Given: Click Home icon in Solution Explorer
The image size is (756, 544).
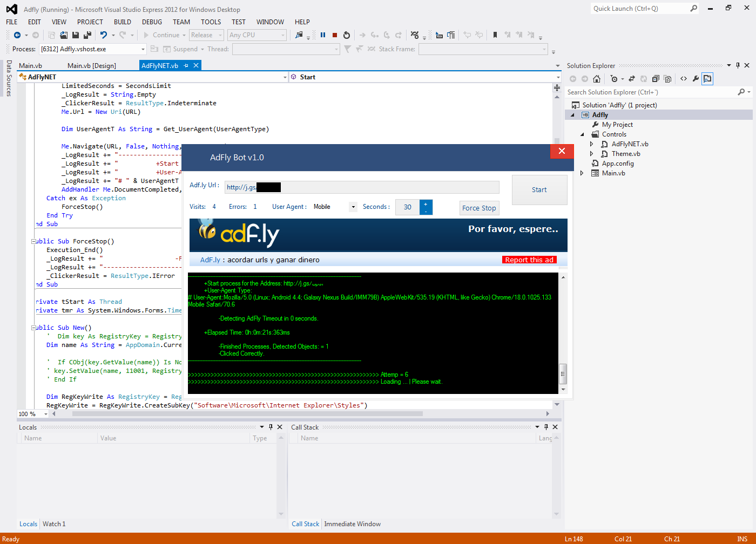Looking at the screenshot, I should [x=597, y=79].
